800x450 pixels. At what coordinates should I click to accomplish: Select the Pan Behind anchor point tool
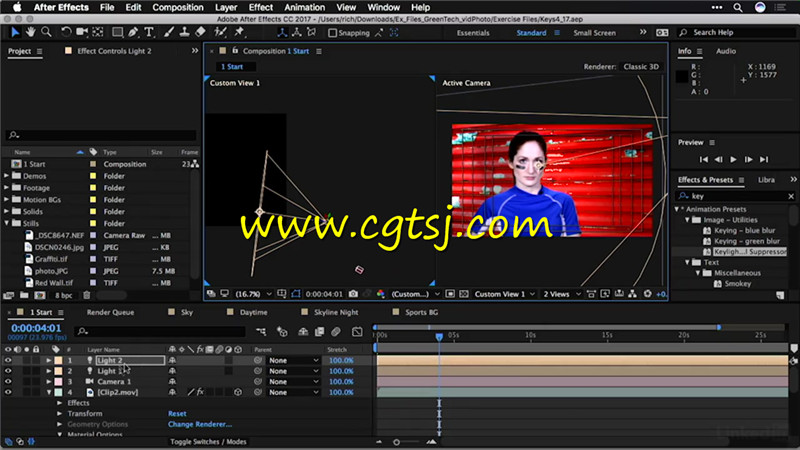97,32
